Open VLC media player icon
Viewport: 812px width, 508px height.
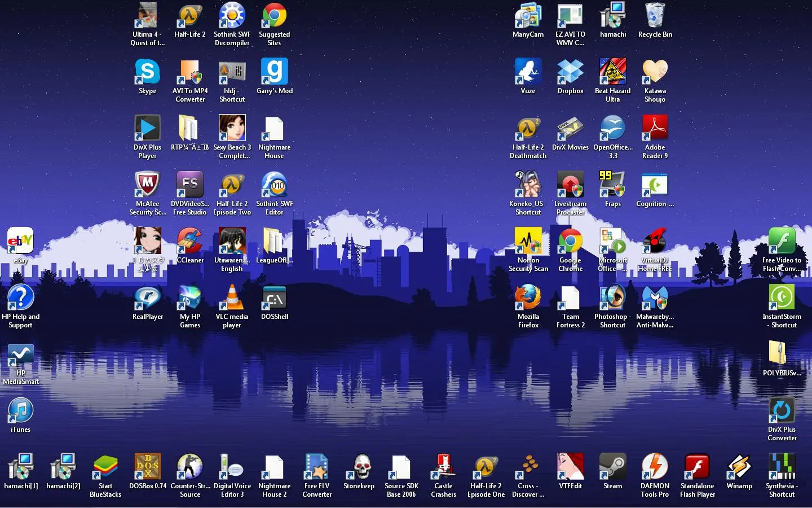(232, 297)
